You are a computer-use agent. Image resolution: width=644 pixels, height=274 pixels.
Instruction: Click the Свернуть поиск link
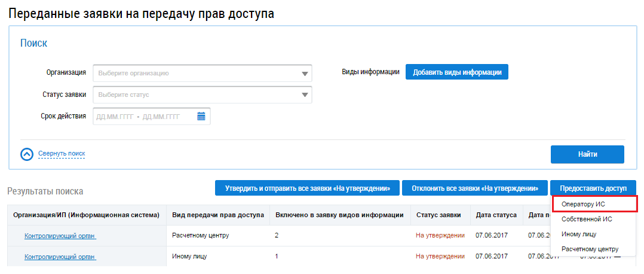click(x=62, y=154)
